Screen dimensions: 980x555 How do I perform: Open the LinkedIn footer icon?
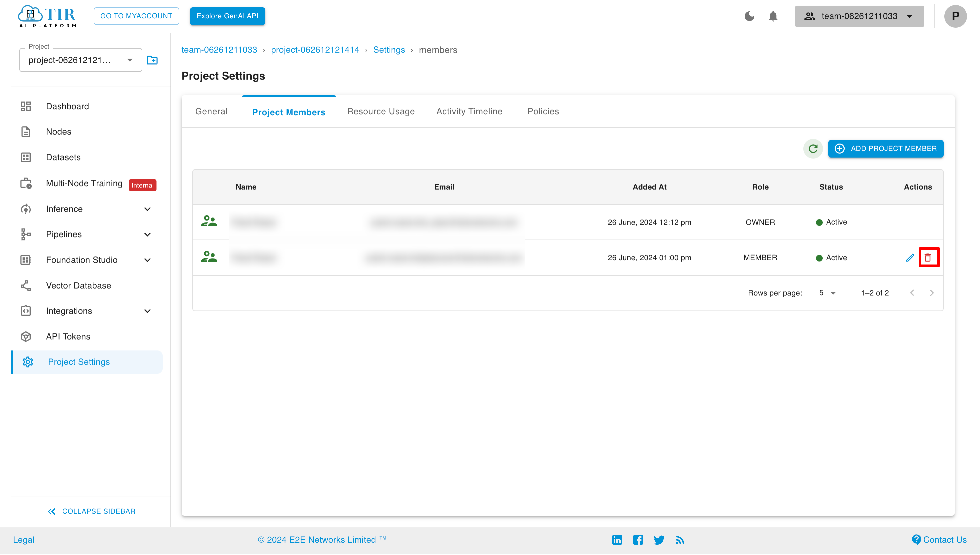pyautogui.click(x=617, y=540)
